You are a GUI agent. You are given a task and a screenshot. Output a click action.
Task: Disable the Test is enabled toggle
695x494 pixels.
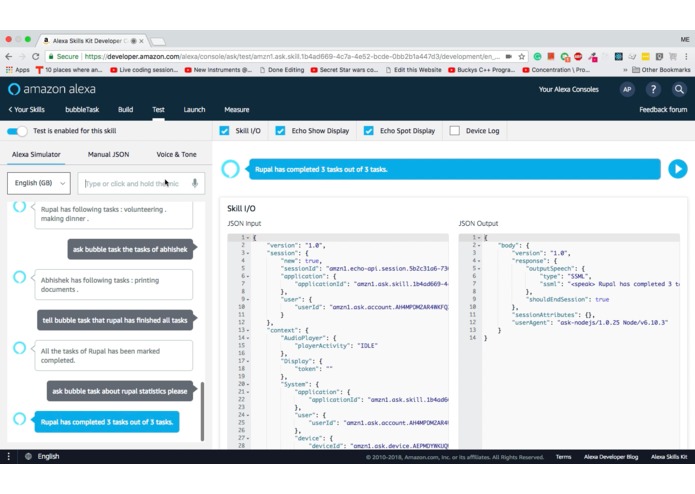[x=17, y=131]
